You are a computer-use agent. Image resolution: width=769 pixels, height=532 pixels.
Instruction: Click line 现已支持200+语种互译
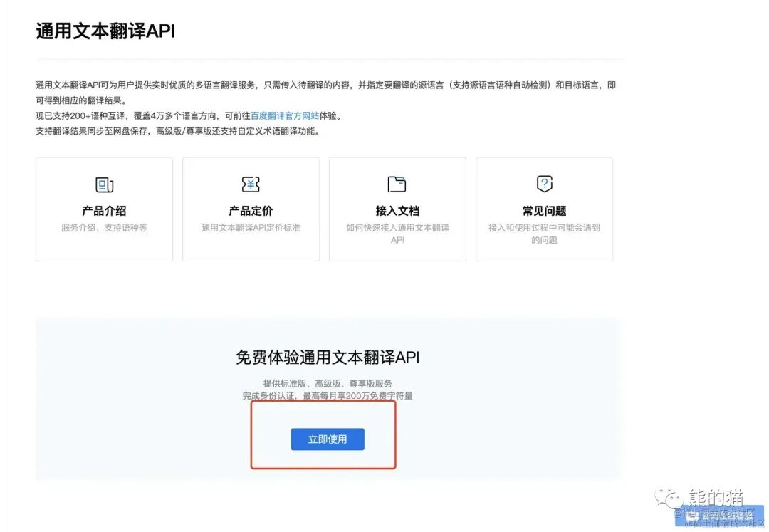(x=80, y=115)
